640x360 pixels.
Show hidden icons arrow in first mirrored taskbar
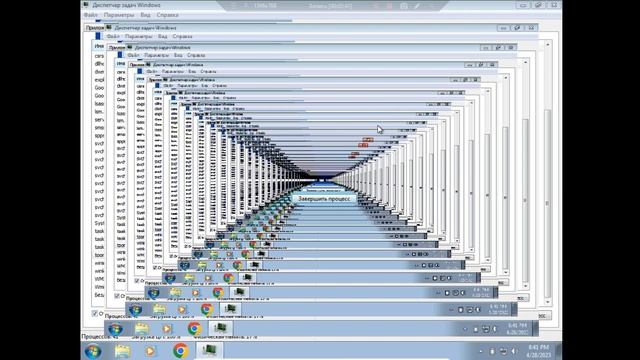465,329
